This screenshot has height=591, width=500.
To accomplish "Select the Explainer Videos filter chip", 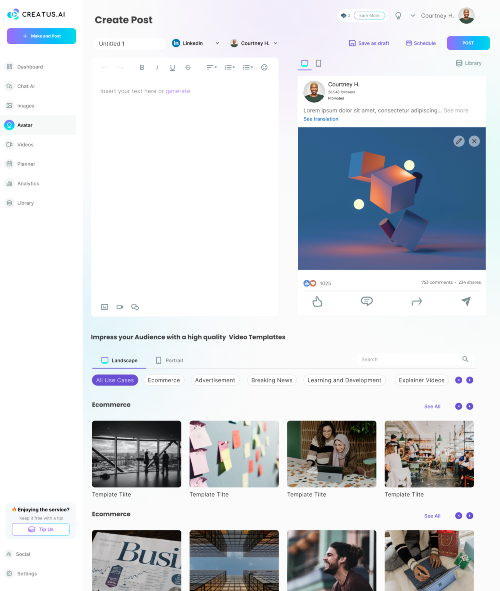I will pyautogui.click(x=421, y=380).
